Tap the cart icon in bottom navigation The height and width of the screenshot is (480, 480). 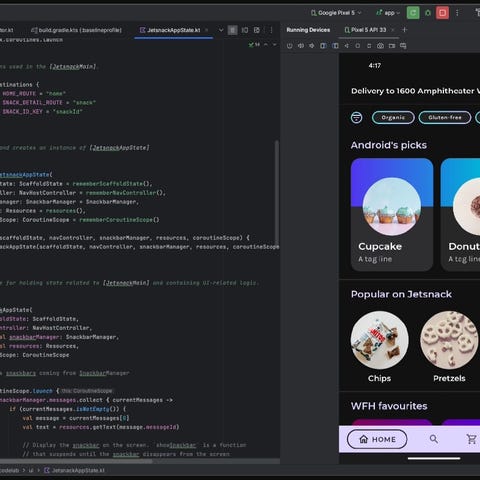coord(472,439)
